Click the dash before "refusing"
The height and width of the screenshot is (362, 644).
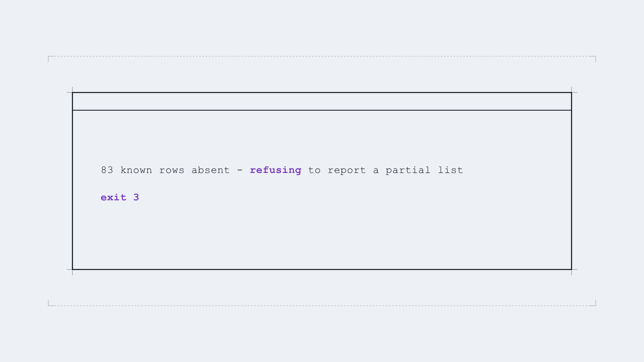pos(240,171)
